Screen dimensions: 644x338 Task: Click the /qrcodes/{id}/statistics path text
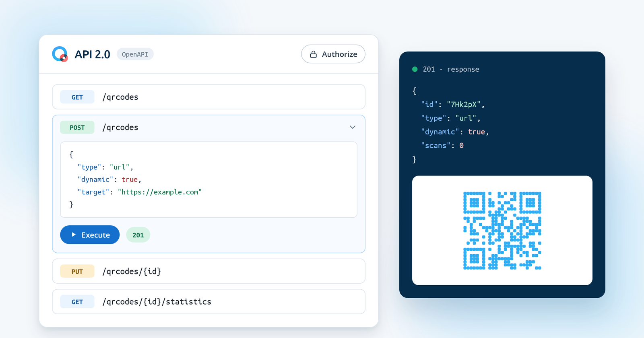[x=157, y=301]
